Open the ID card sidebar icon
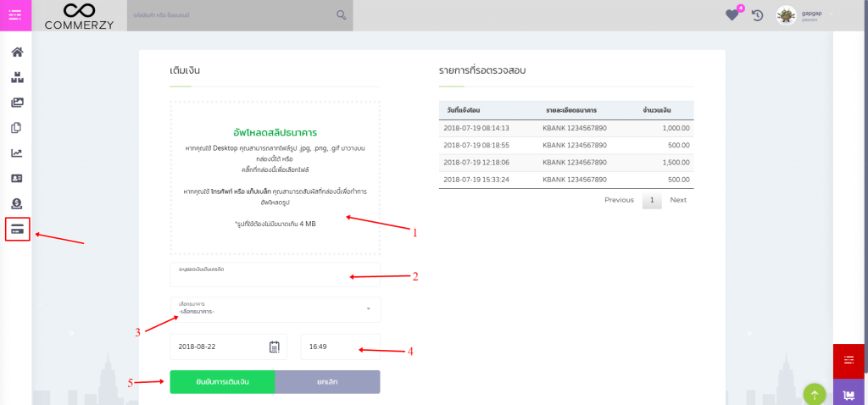 [17, 178]
